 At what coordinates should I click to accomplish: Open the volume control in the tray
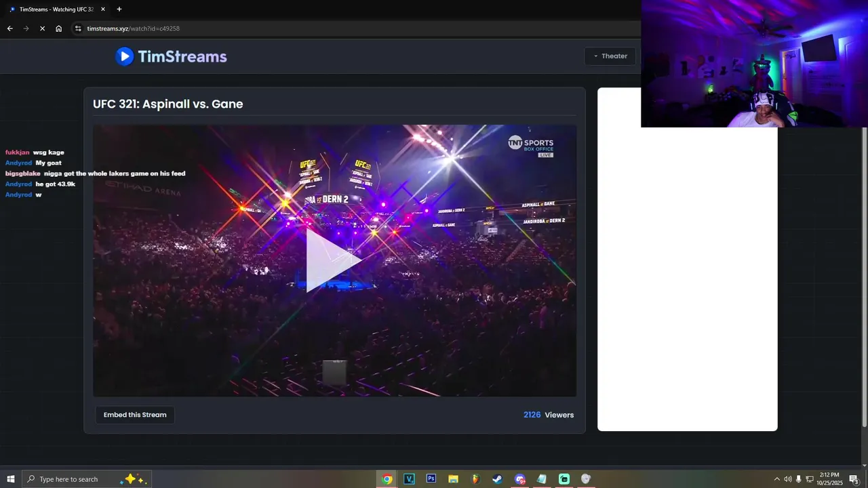(x=788, y=479)
